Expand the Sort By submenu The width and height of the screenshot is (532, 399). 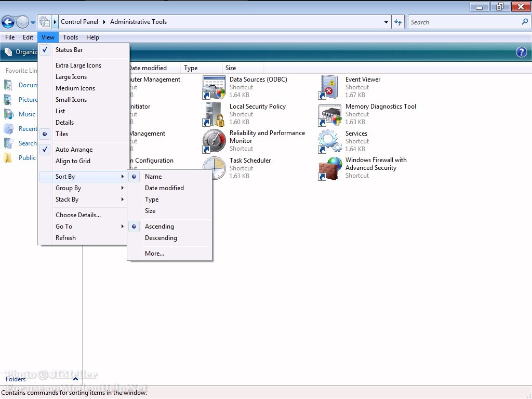point(84,177)
